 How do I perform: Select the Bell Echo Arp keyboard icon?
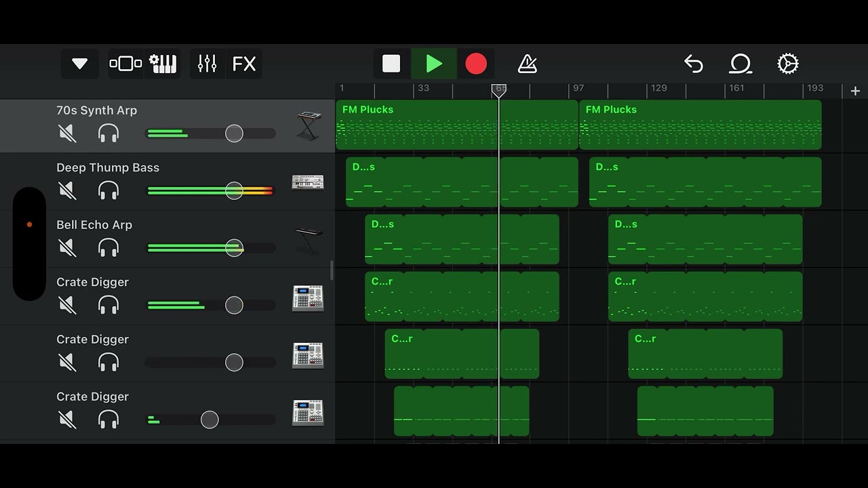[308, 241]
